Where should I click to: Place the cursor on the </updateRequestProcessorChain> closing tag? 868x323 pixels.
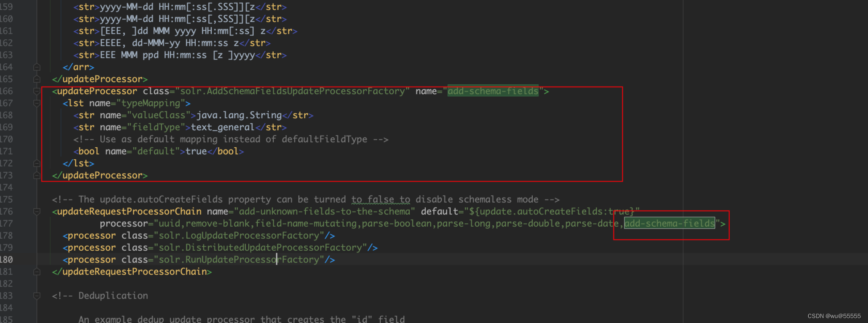click(x=132, y=272)
